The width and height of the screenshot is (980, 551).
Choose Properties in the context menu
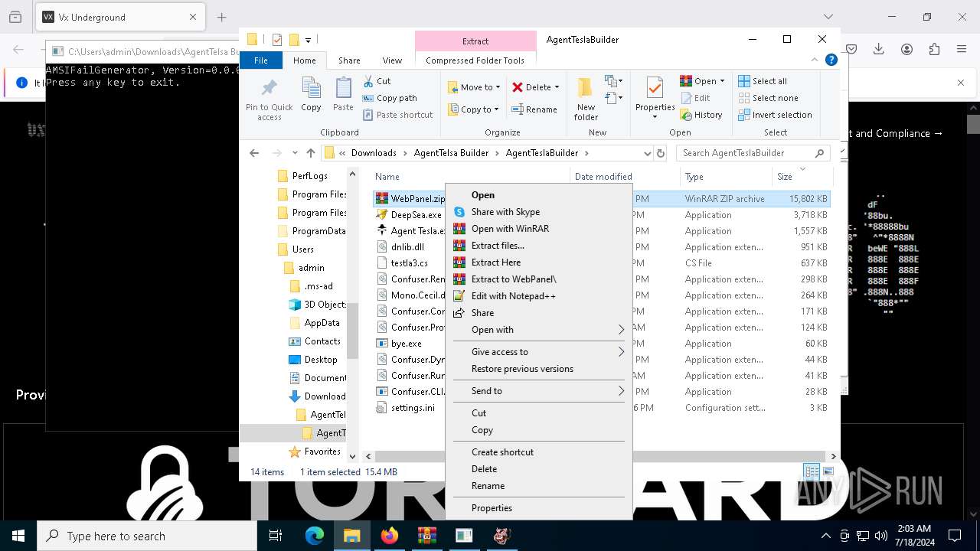(x=539, y=508)
